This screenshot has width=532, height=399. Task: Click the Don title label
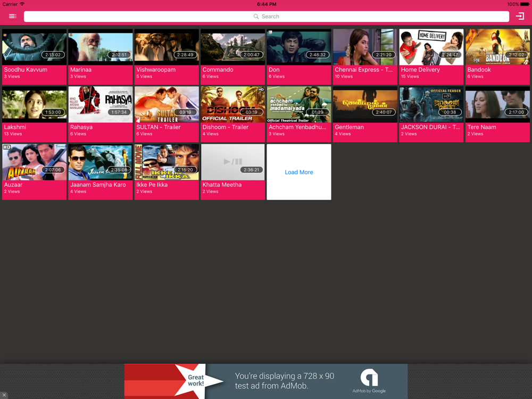tap(274, 70)
